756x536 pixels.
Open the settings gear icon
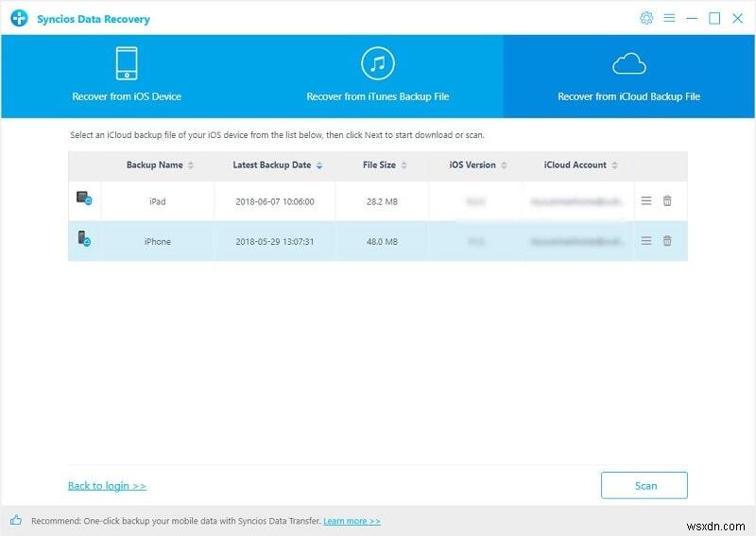[646, 18]
